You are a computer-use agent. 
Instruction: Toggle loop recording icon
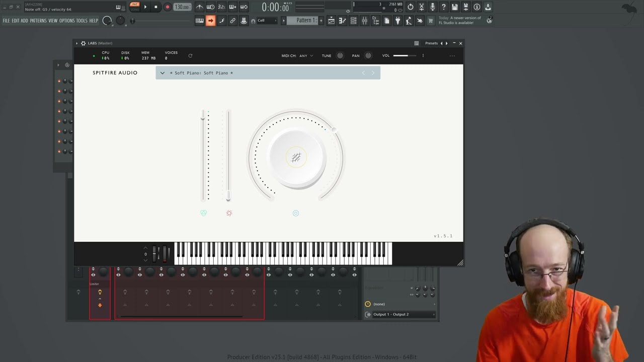244,7
